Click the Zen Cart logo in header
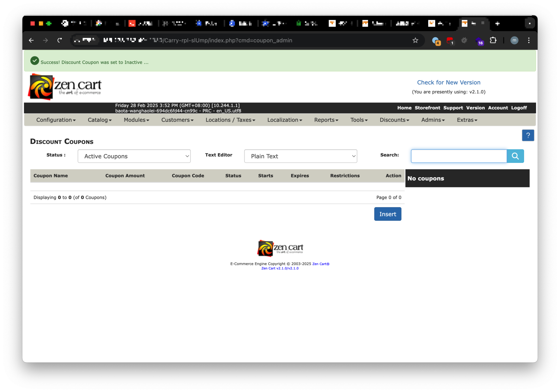 coord(65,87)
